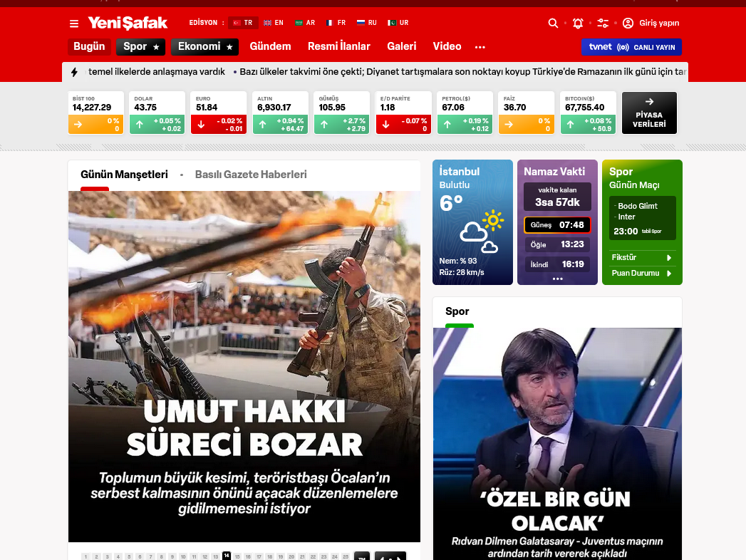Open the settings sliders icon
This screenshot has width=746, height=560.
click(603, 24)
